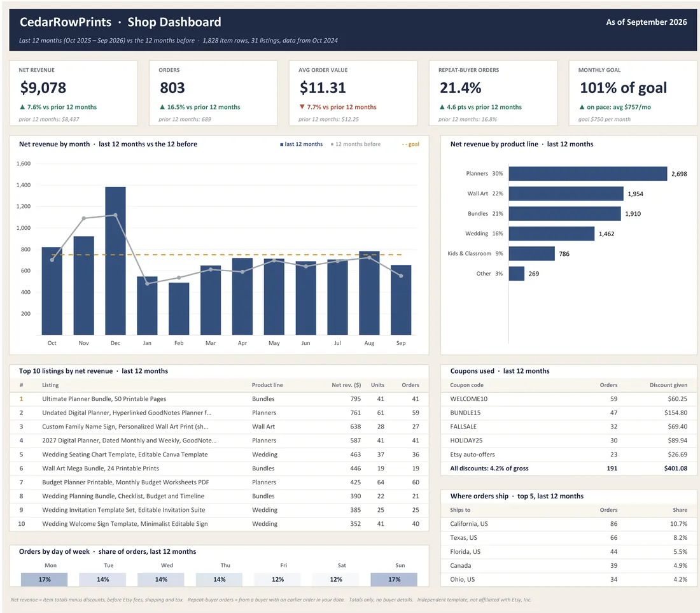The image size is (700, 613).
Task: Click the Bundles 21% label
Action: tap(486, 214)
